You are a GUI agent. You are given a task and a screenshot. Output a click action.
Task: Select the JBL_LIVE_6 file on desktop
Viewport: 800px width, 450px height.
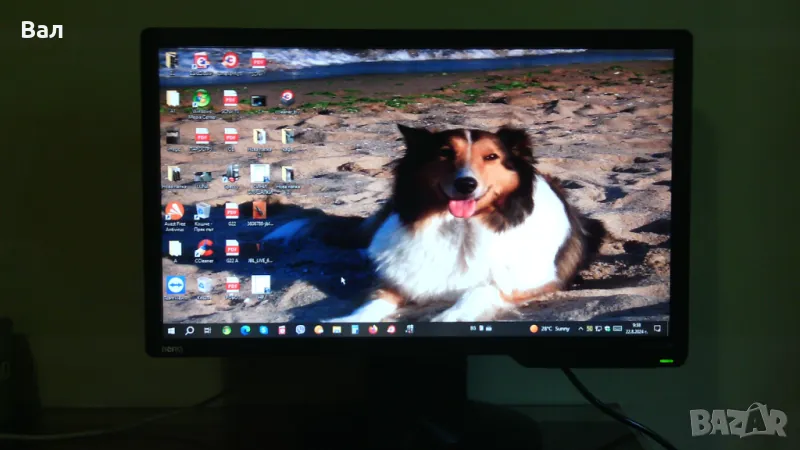260,252
